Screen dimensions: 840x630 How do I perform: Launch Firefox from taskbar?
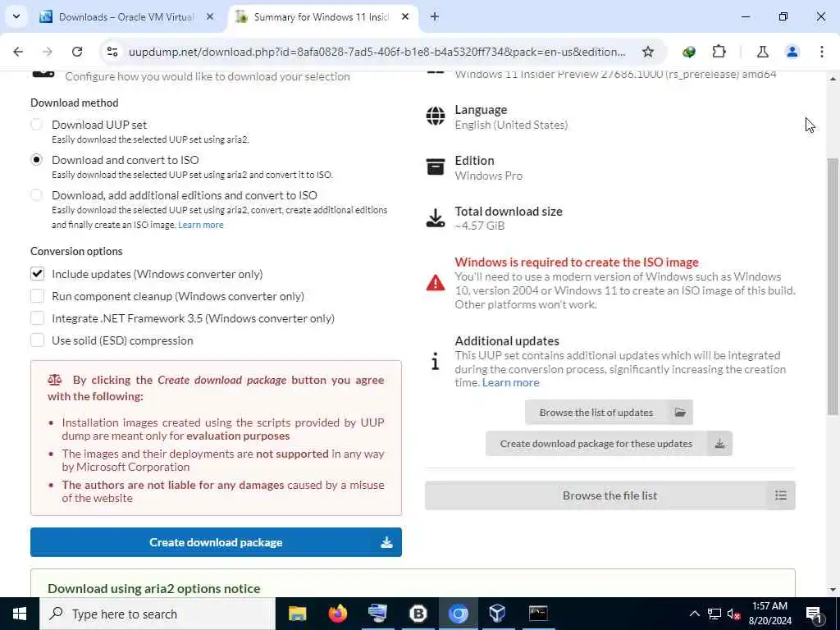pos(337,614)
